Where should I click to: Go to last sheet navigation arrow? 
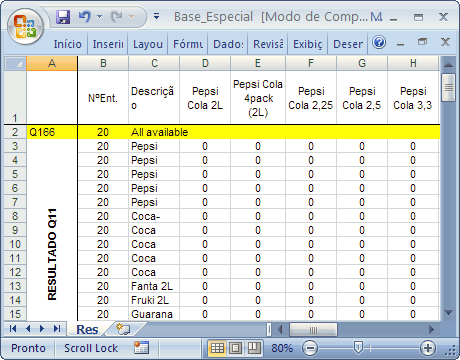pyautogui.click(x=57, y=329)
